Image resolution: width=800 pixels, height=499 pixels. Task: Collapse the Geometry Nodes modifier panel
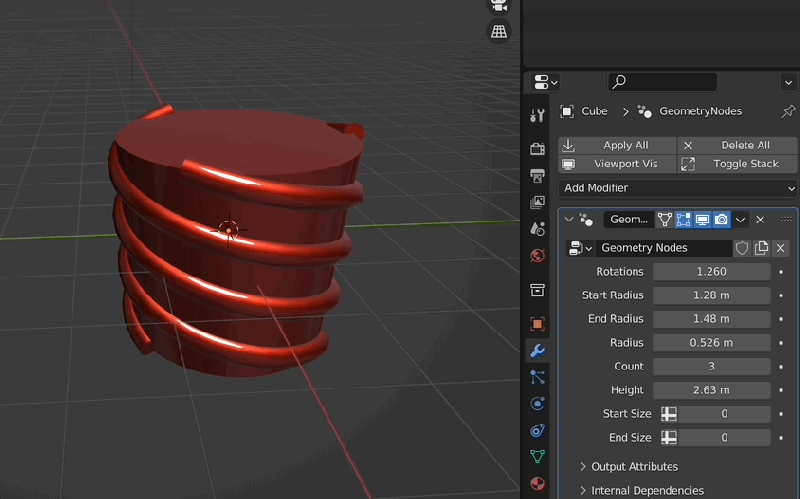tap(569, 219)
